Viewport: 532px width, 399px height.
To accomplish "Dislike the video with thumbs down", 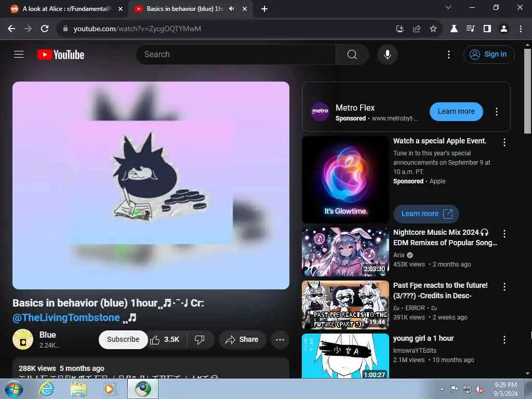I will (199, 340).
